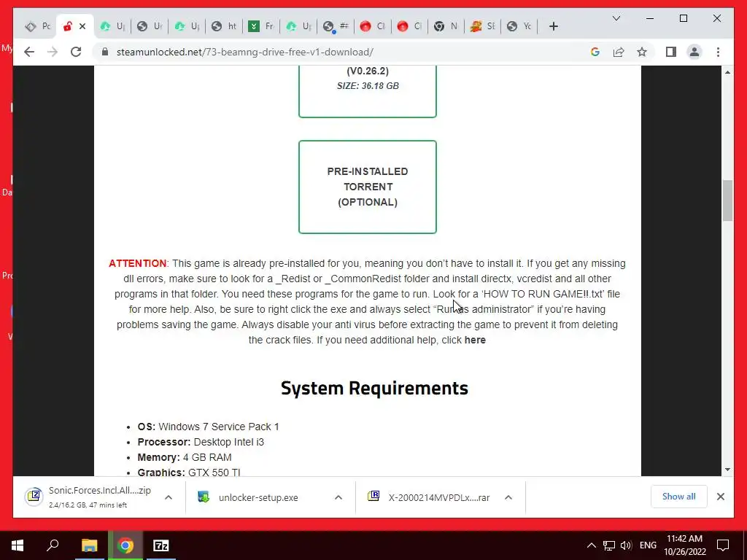The image size is (747, 560).
Task: Click the page scrollbar down arrow
Action: coord(727,470)
